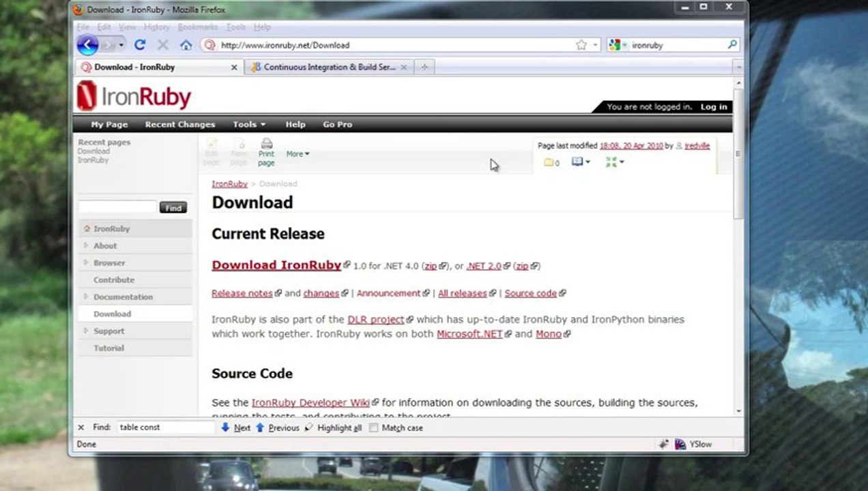Click Previous in the find bar
The height and width of the screenshot is (491, 868).
point(278,428)
